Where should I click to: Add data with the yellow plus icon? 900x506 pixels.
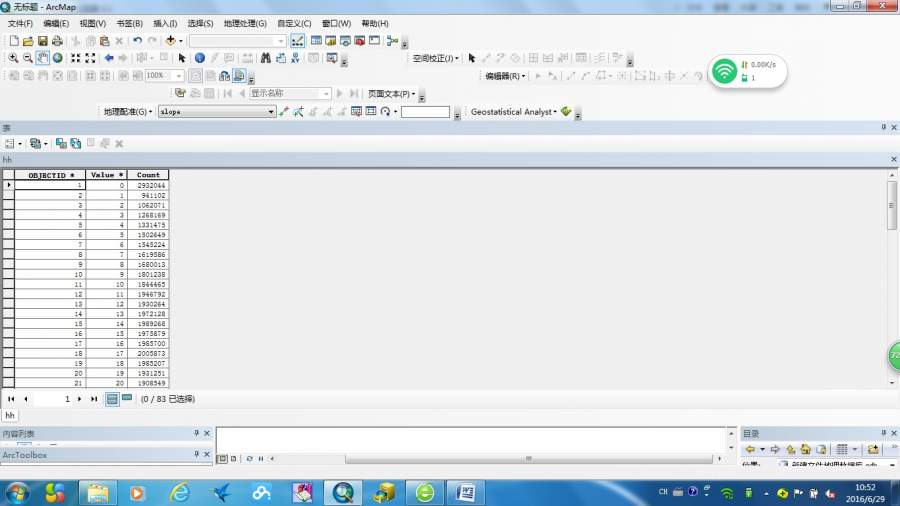(x=170, y=41)
